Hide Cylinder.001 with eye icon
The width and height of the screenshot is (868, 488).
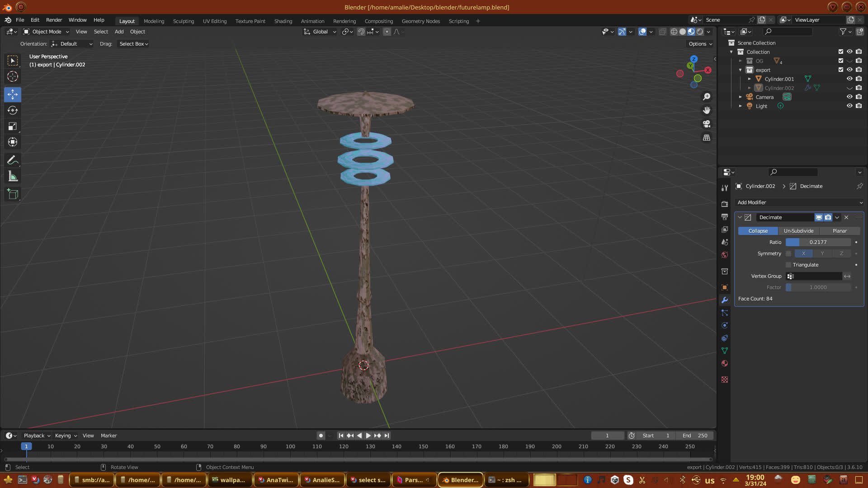coord(849,79)
